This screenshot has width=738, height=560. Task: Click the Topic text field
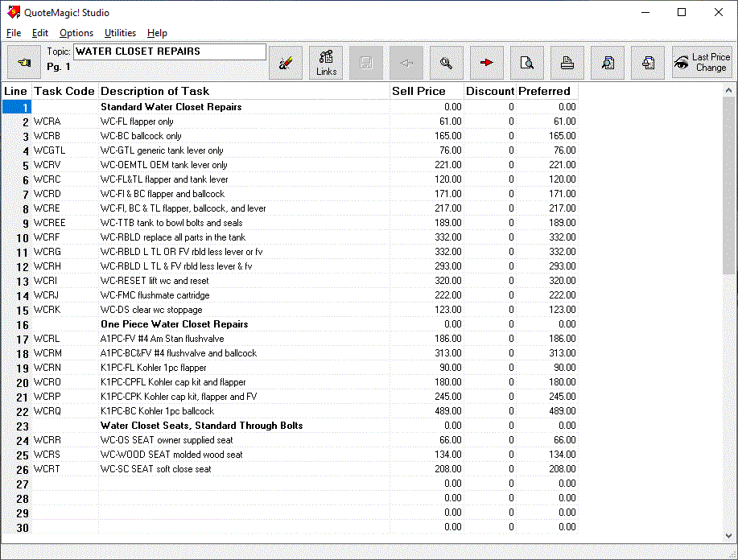pos(169,51)
